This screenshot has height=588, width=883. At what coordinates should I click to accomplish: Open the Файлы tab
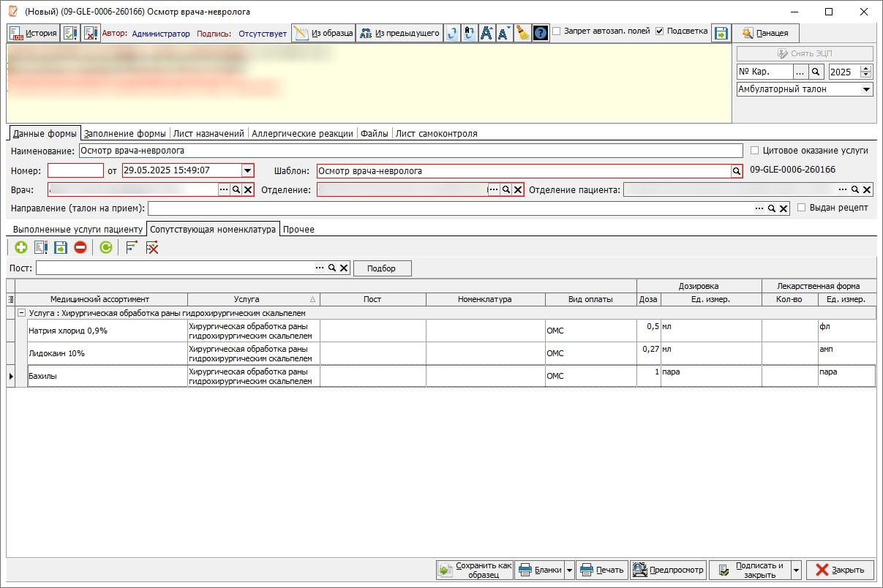375,134
